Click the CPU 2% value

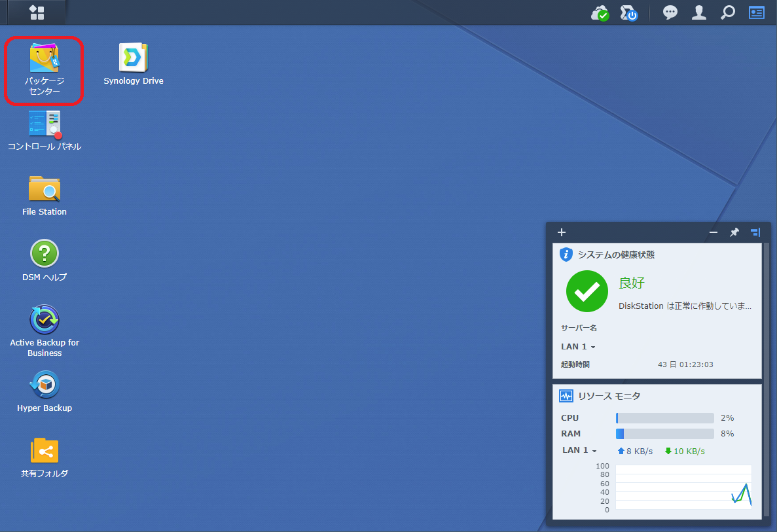tap(727, 418)
